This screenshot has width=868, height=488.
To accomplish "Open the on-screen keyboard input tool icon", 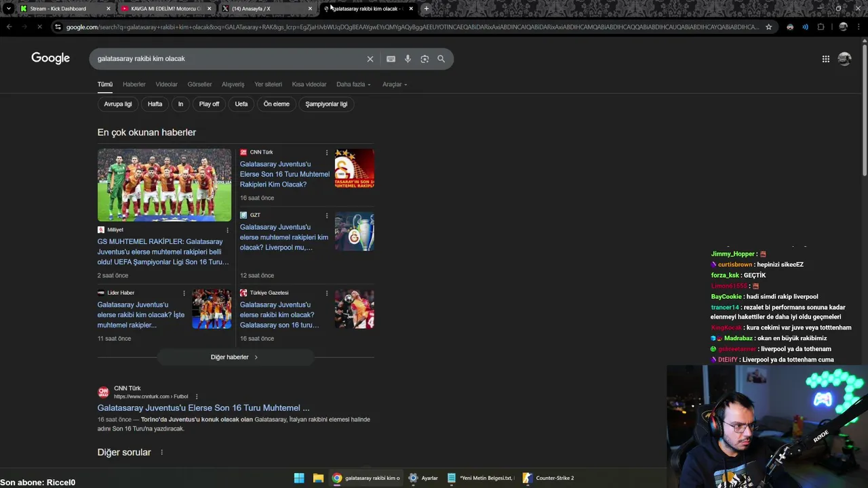I will (391, 59).
